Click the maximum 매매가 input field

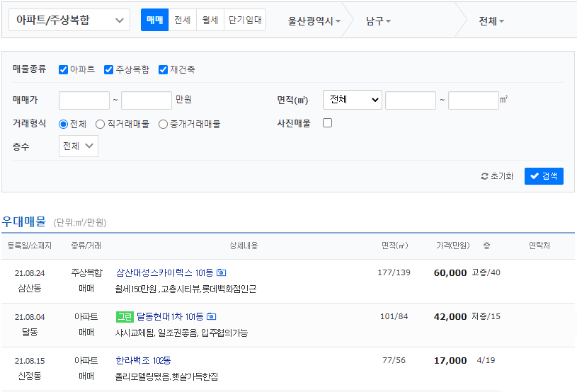coord(147,100)
